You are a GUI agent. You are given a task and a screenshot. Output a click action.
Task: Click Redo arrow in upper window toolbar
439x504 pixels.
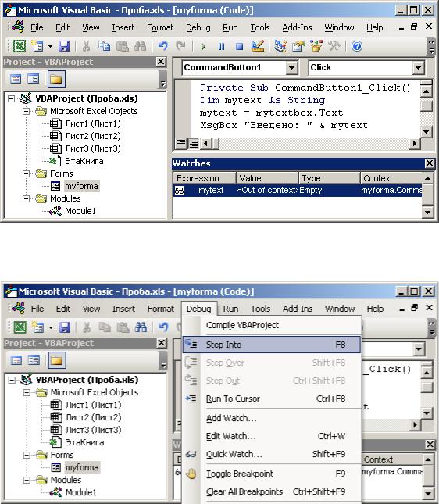(181, 46)
